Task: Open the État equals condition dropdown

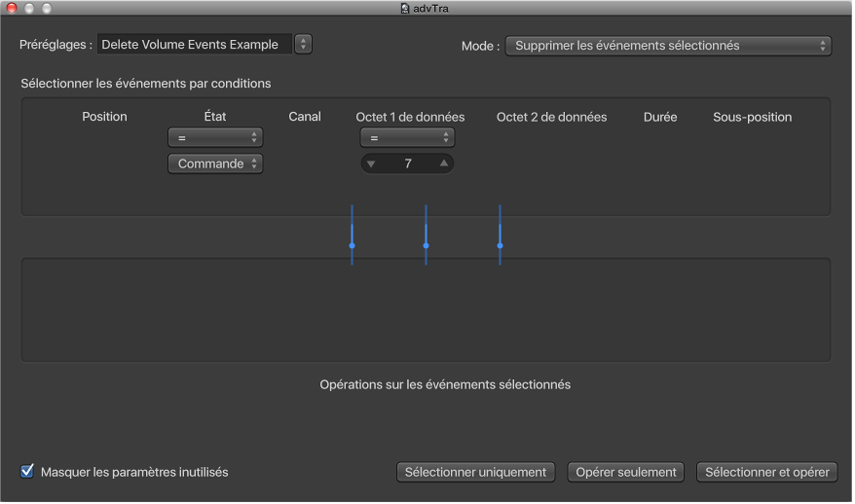Action: coord(215,138)
